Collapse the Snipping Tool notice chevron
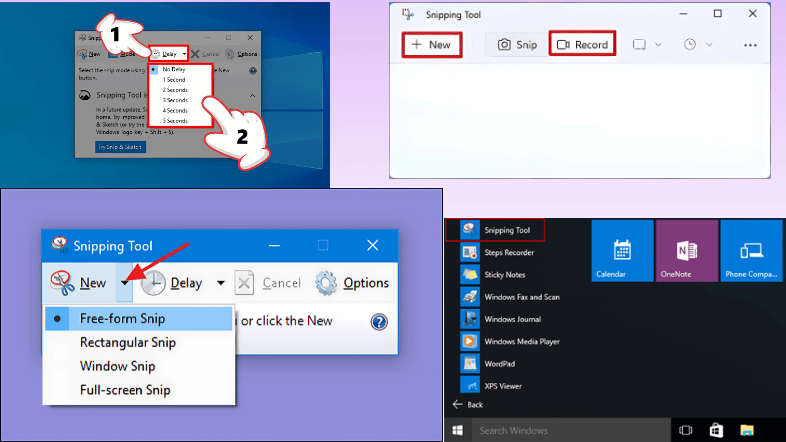The width and height of the screenshot is (786, 442). click(252, 95)
